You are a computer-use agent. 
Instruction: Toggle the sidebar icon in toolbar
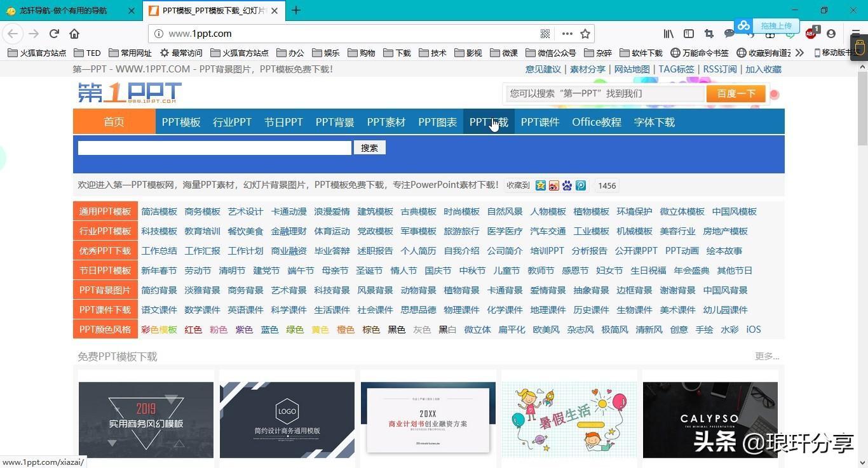[688, 34]
